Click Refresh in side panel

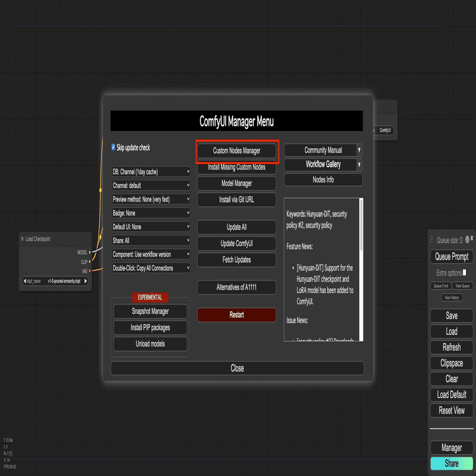[452, 347]
